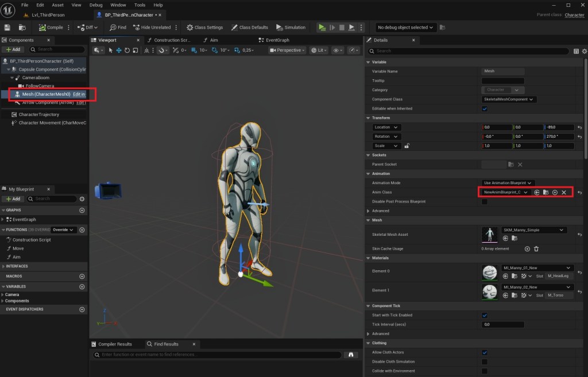This screenshot has height=377, width=588.
Task: Add a Skin Cache Usage array element
Action: tap(527, 248)
